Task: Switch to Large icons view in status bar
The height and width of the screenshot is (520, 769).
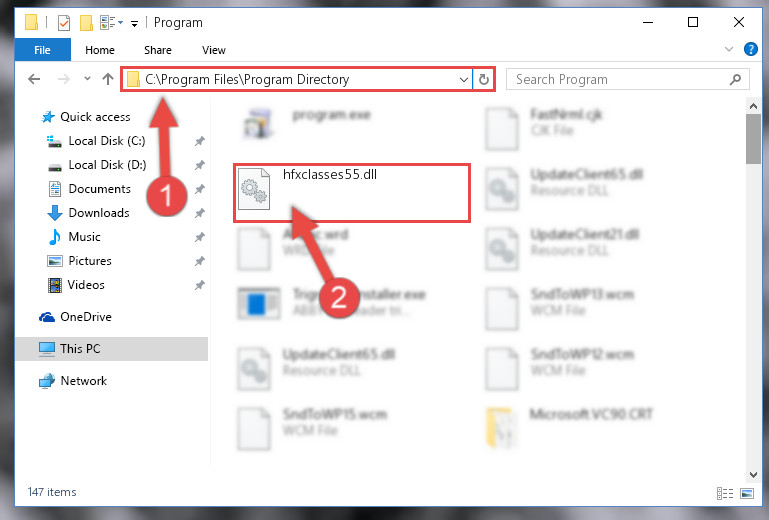Action: [747, 493]
